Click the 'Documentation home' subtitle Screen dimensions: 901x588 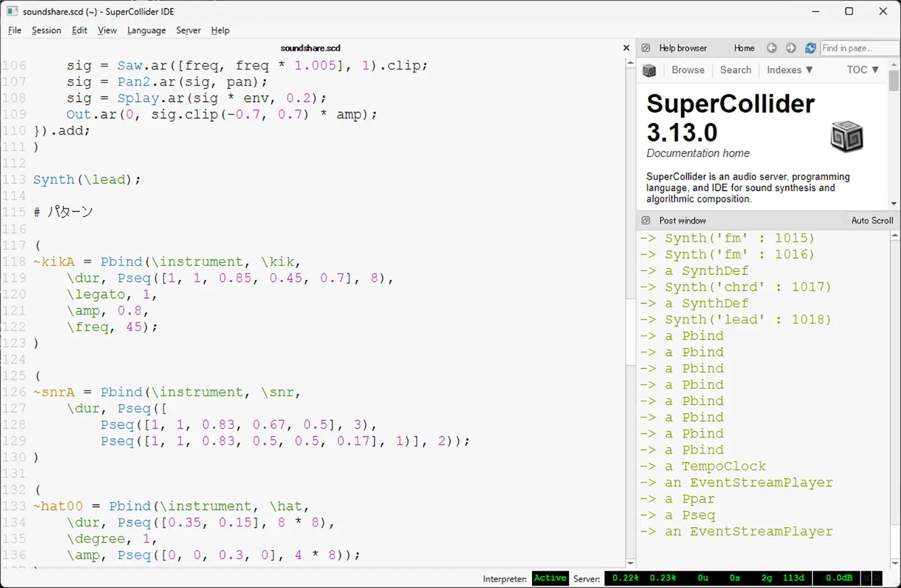(x=698, y=153)
